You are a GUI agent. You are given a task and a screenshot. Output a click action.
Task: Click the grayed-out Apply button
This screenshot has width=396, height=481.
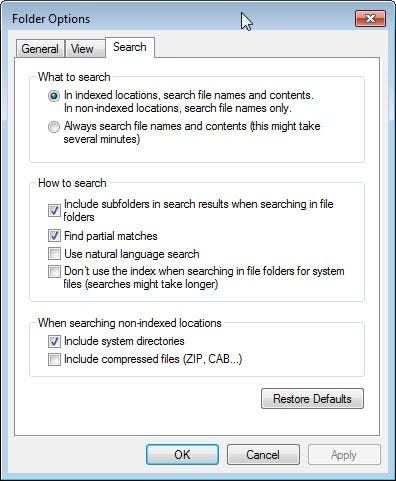pos(344,455)
